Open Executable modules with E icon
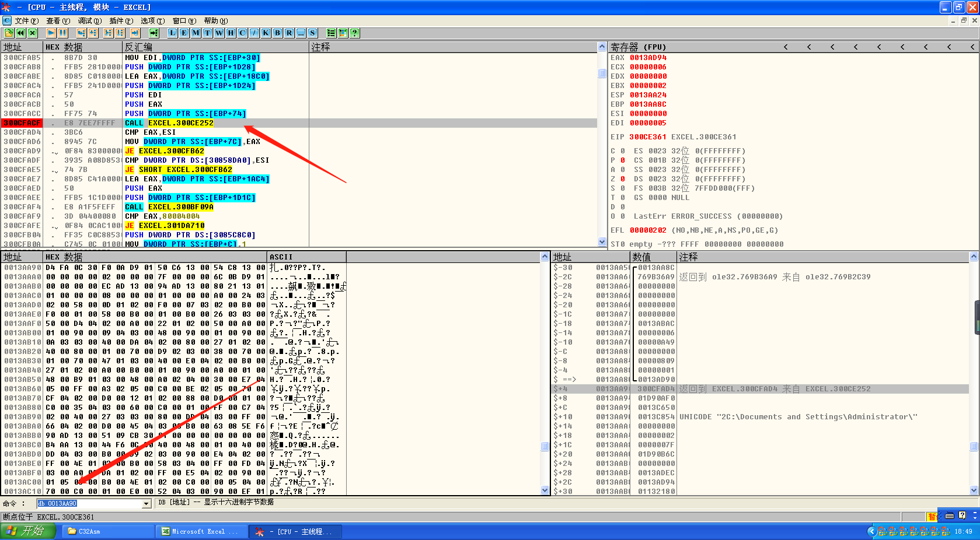Viewport: 980px width, 540px height. 184,33
